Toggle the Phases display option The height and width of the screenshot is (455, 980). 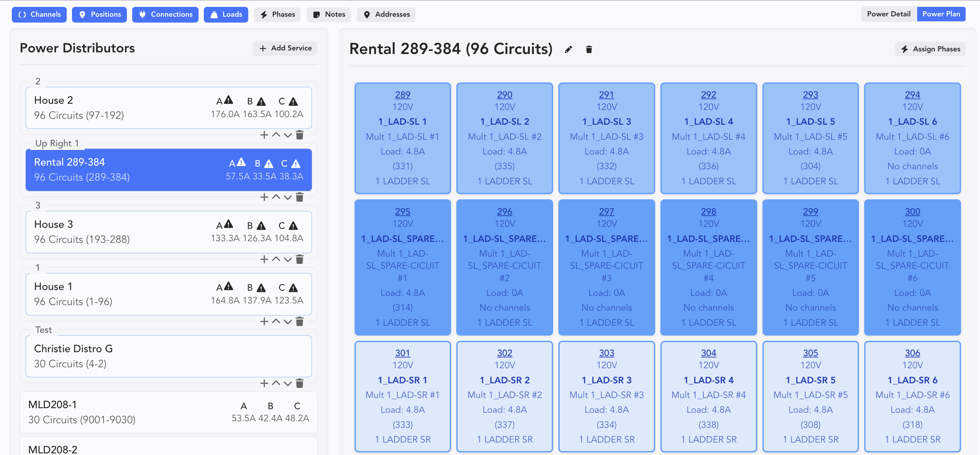(277, 14)
